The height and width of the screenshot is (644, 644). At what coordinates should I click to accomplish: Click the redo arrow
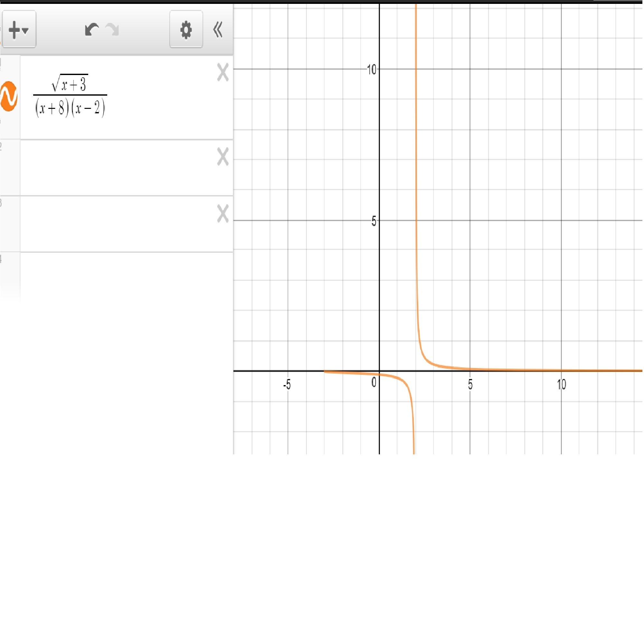[x=113, y=29]
